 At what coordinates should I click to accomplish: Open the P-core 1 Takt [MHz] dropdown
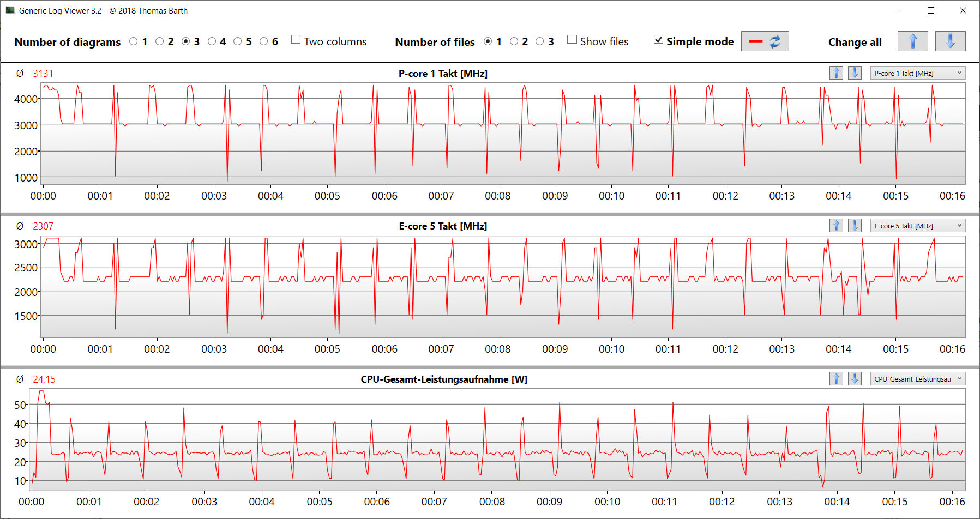(918, 73)
